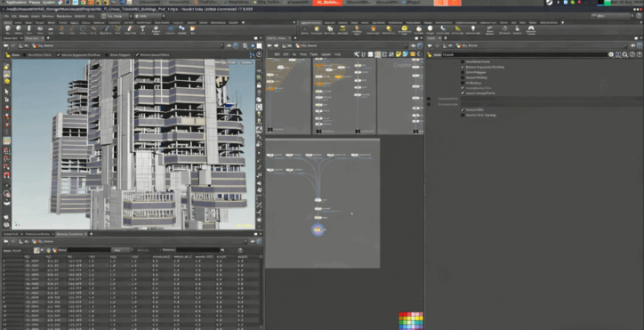Click the arrow Select tool in viewport left toolbar

pos(6,92)
